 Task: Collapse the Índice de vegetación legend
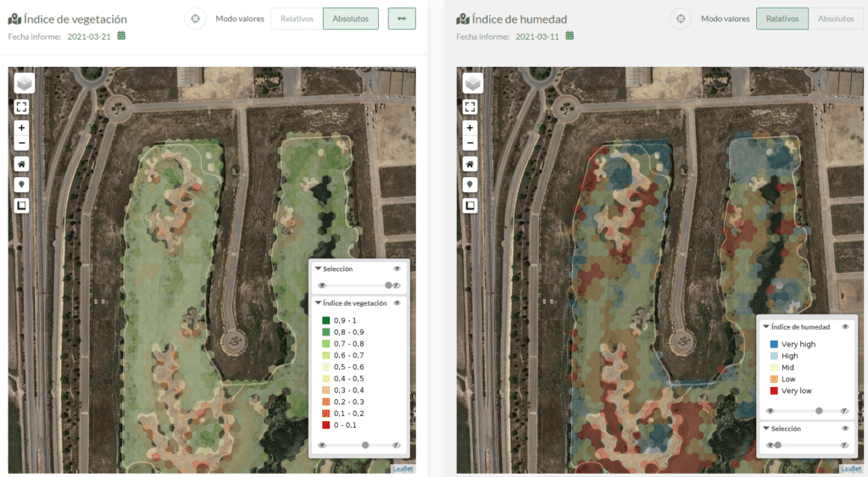click(x=319, y=303)
